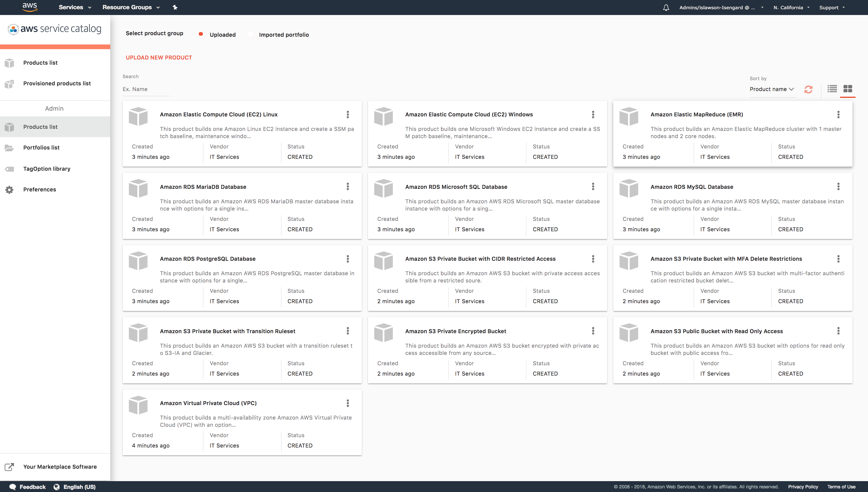Click UPLOAD NEW PRODUCT
This screenshot has height=492, width=868.
(159, 57)
